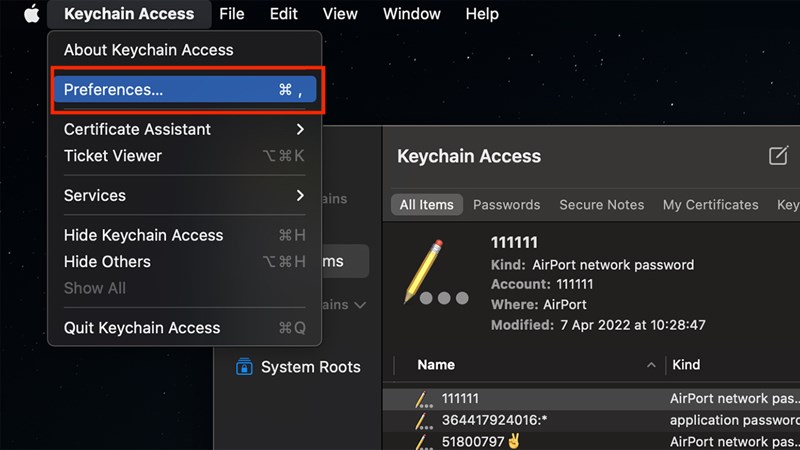Click the Where: AirPort detail line
This screenshot has height=450, width=800.
click(538, 305)
